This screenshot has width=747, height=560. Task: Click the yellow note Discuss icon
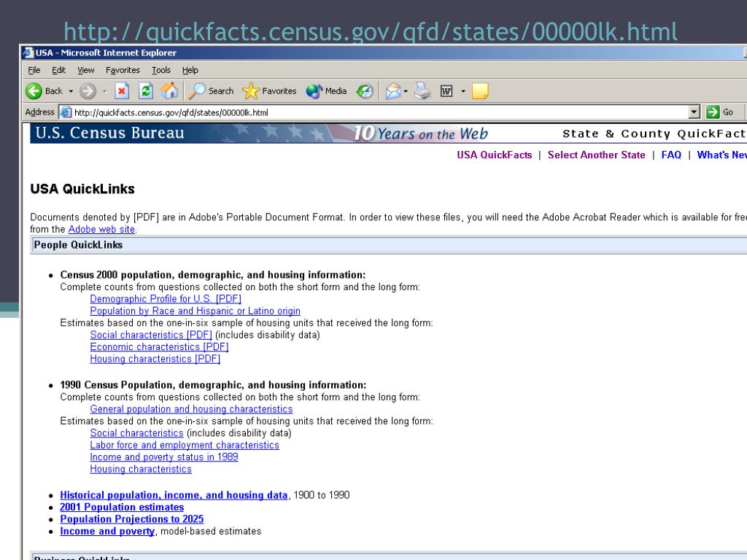[480, 91]
